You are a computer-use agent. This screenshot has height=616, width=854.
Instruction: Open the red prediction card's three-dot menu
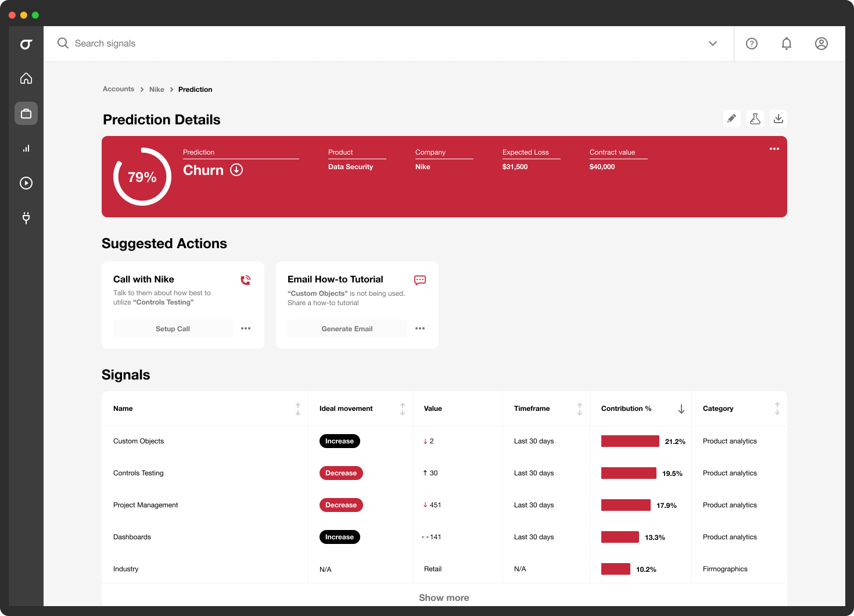774,149
